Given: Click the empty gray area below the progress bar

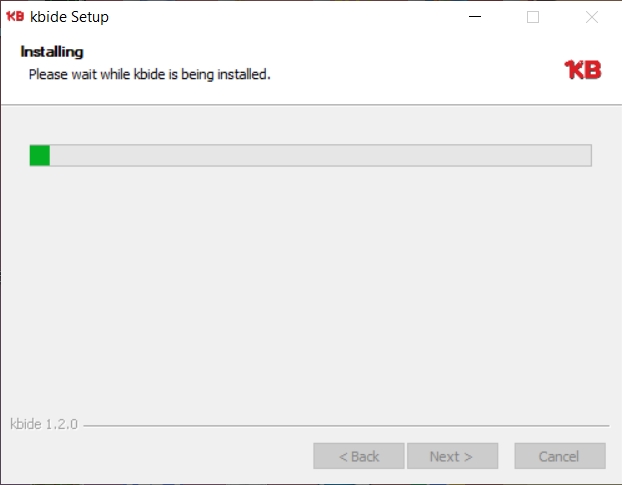Looking at the screenshot, I should click(x=310, y=290).
